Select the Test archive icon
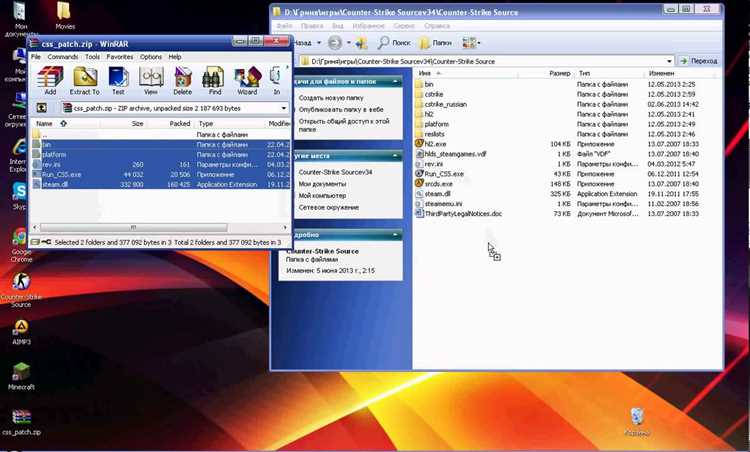The image size is (750, 452). pyautogui.click(x=118, y=80)
